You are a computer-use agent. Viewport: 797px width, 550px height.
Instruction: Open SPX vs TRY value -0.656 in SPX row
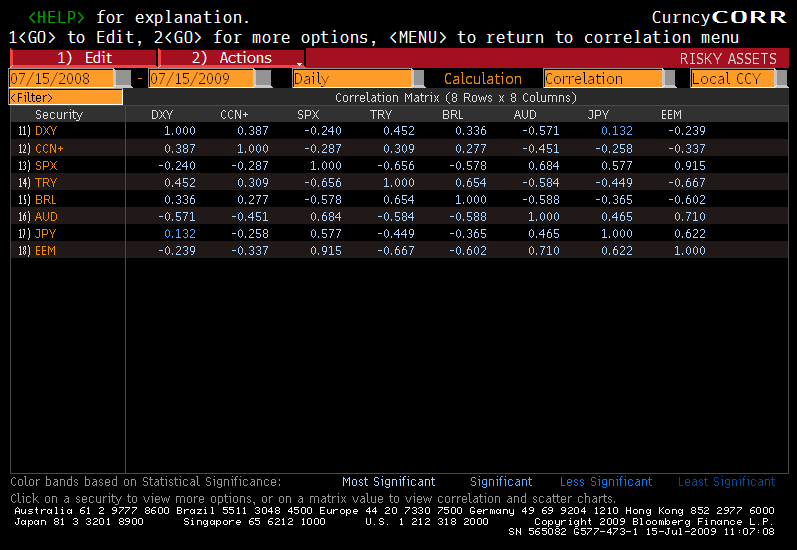(396, 166)
